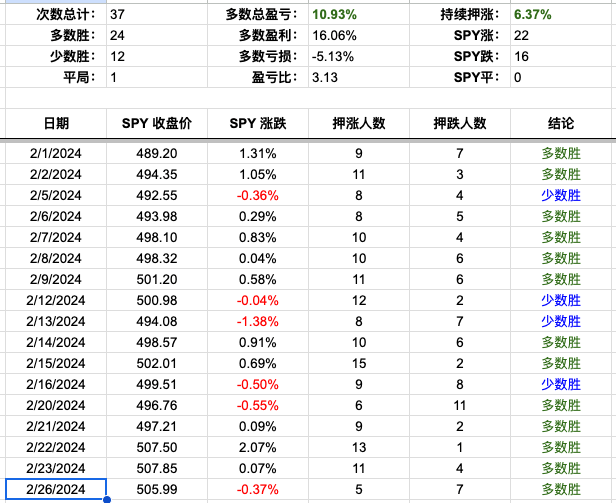Click the -1.38% change cell
Image resolution: width=616 pixels, height=503 pixels.
[258, 322]
